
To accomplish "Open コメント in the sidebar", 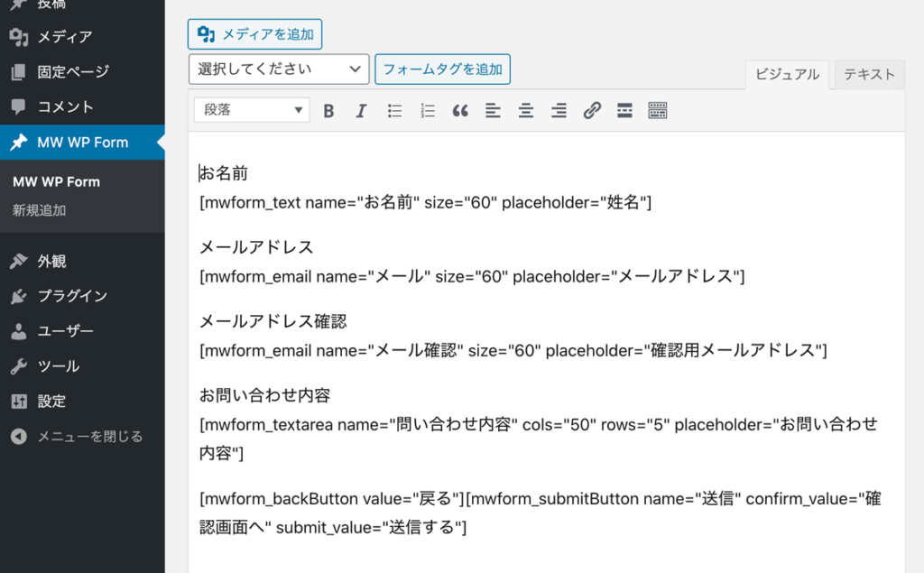I will pos(82,106).
